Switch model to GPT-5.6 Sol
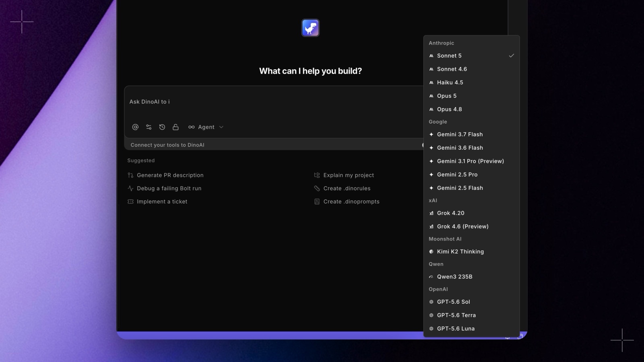The height and width of the screenshot is (362, 644). tap(471, 302)
